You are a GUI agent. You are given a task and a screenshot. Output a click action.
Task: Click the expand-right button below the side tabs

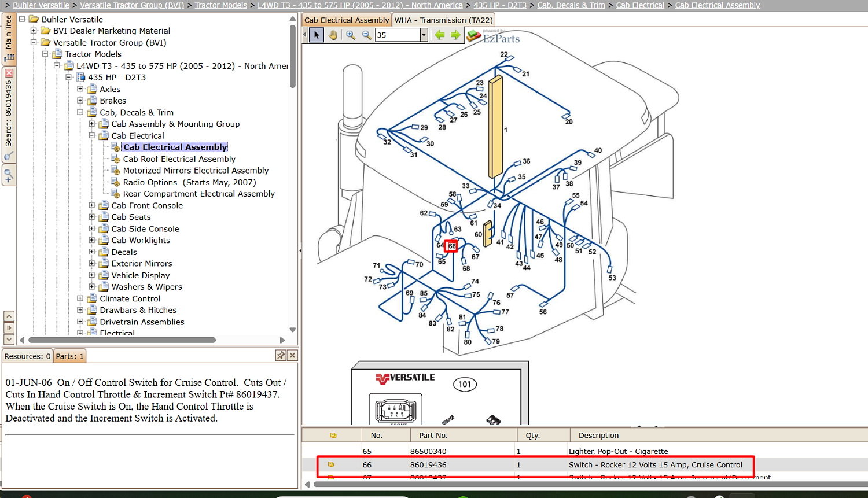coord(9,328)
